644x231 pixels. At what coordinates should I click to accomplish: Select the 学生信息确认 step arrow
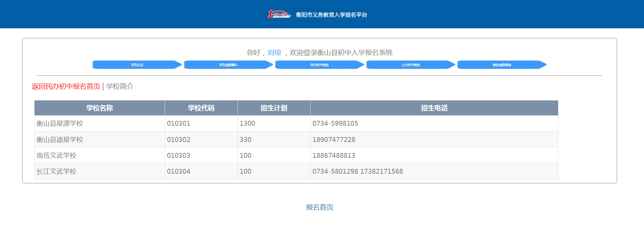pyautogui.click(x=228, y=65)
